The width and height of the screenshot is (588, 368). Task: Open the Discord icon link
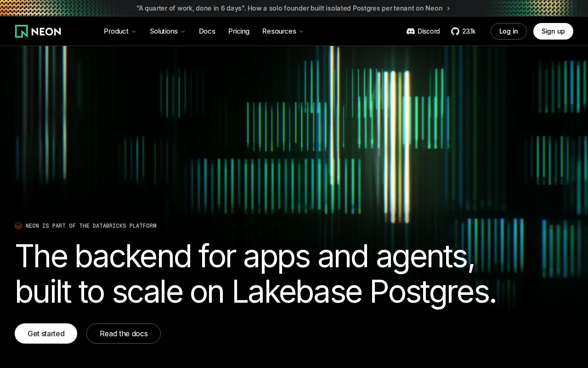(x=411, y=31)
